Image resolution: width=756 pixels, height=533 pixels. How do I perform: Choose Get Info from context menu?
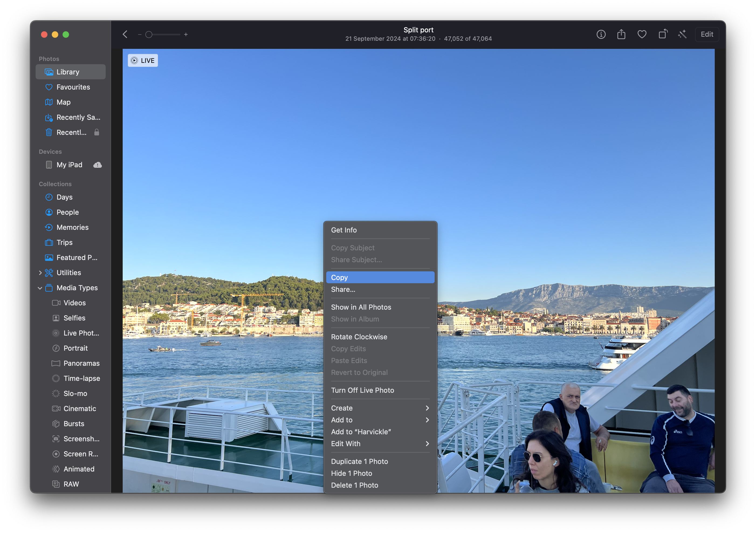coord(380,230)
